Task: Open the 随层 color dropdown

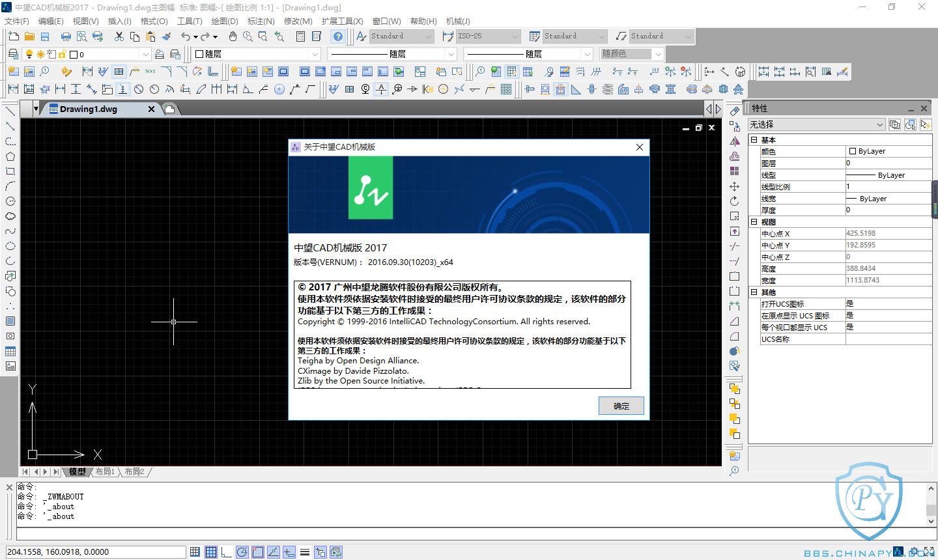Action: click(x=257, y=54)
